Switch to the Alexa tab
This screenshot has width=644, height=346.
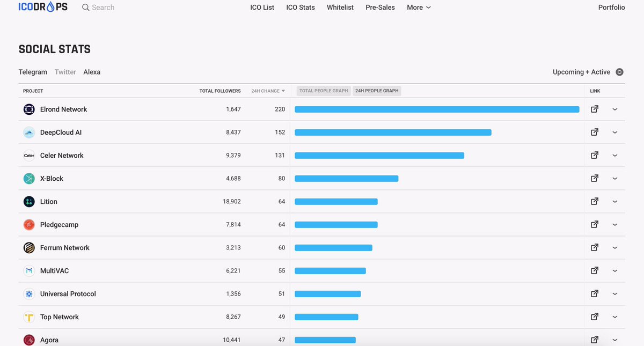click(91, 71)
